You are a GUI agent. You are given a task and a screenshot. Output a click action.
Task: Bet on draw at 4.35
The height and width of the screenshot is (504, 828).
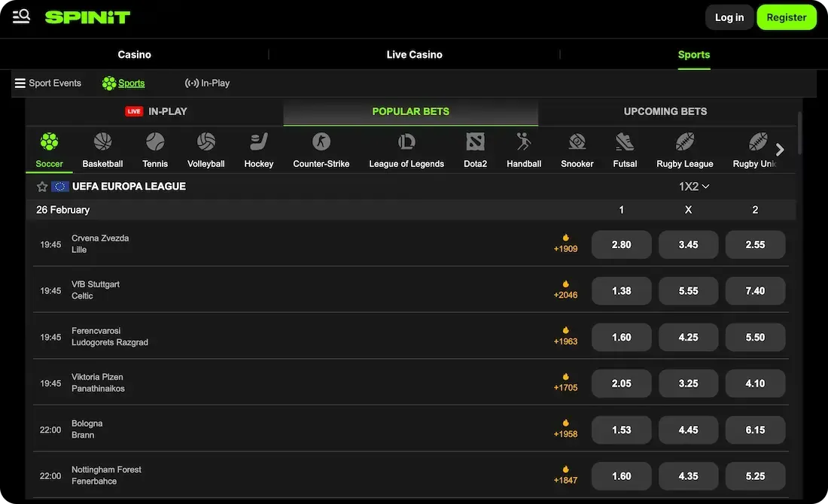point(688,476)
